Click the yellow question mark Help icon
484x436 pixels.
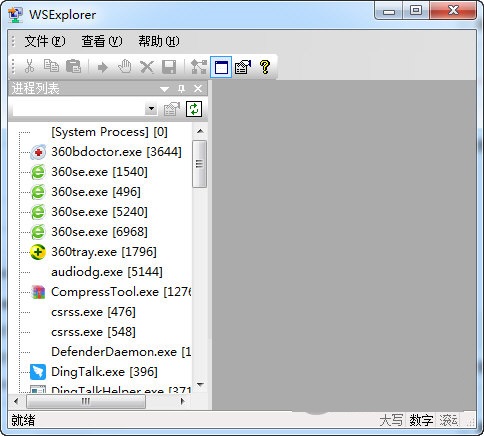265,67
